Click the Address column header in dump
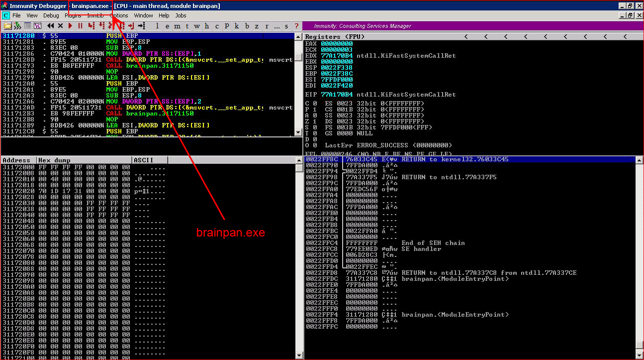The width and height of the screenshot is (644, 360). tap(19, 160)
